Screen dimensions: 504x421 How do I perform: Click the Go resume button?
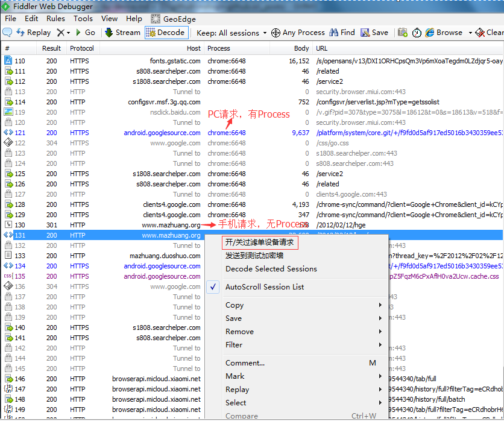(86, 33)
